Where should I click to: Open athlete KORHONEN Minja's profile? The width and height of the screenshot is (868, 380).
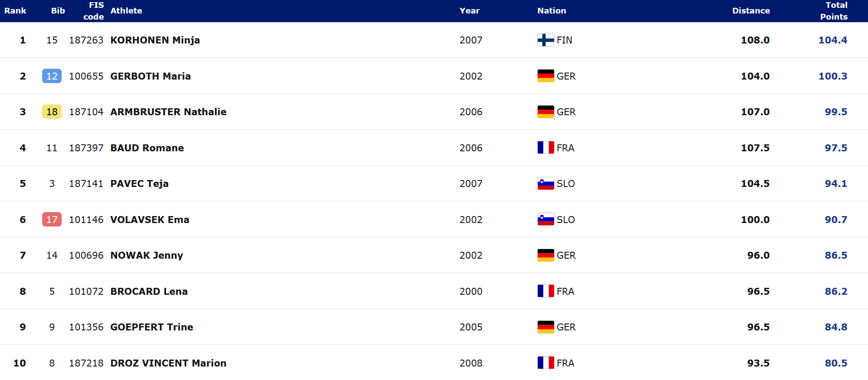[155, 40]
